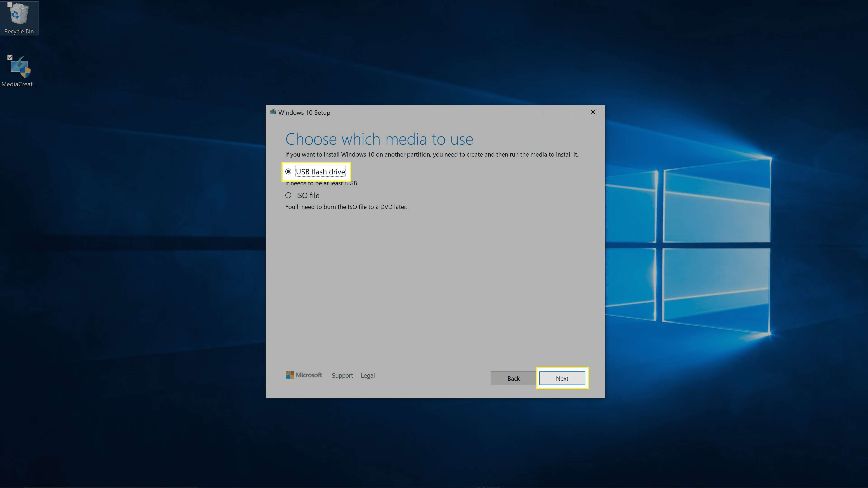Viewport: 868px width, 488px height.
Task: Open the Recycle Bin desktop icon
Action: coord(19,18)
